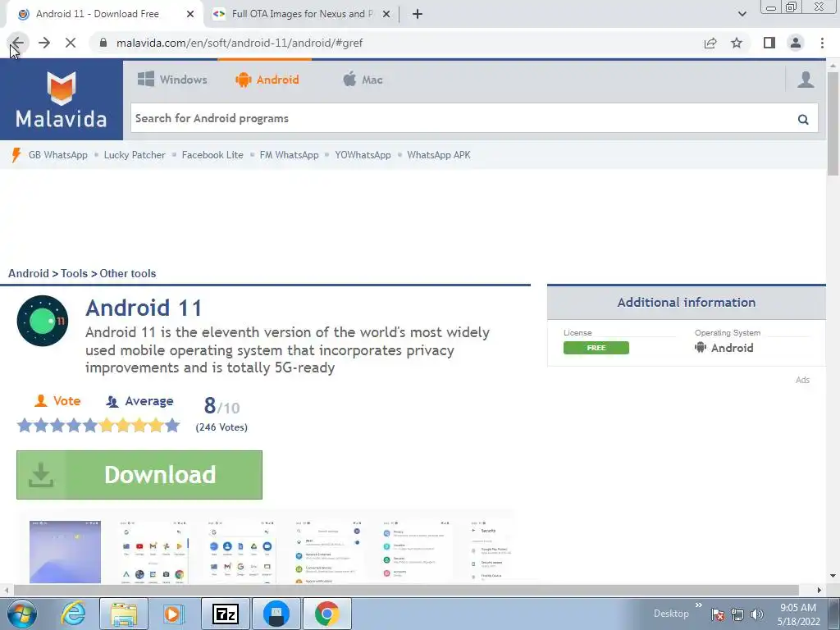Open the Malavida user account icon

[806, 80]
